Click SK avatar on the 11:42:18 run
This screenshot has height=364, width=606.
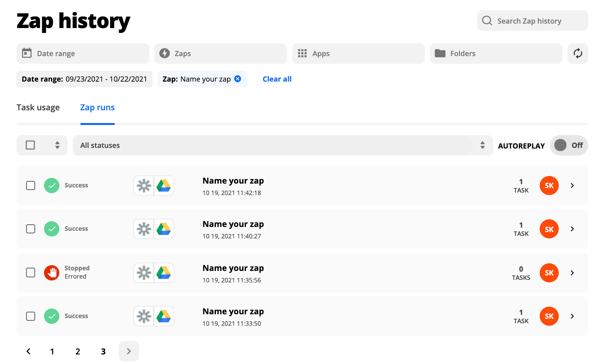549,186
